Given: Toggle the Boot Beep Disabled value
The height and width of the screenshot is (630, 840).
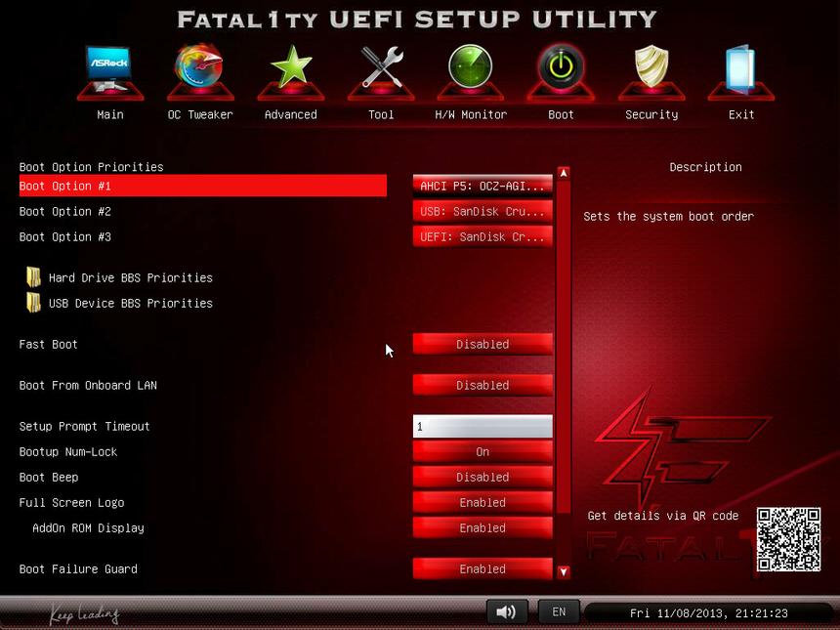Looking at the screenshot, I should [483, 477].
